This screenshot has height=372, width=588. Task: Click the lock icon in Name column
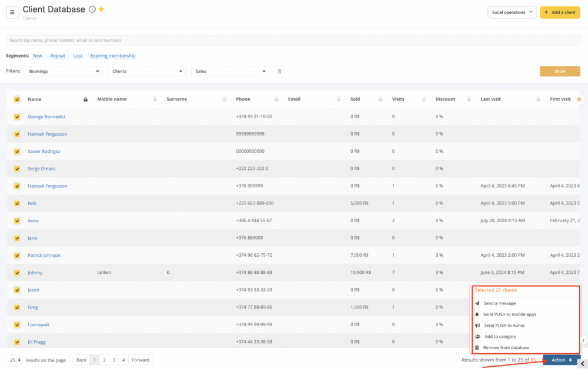coord(85,99)
